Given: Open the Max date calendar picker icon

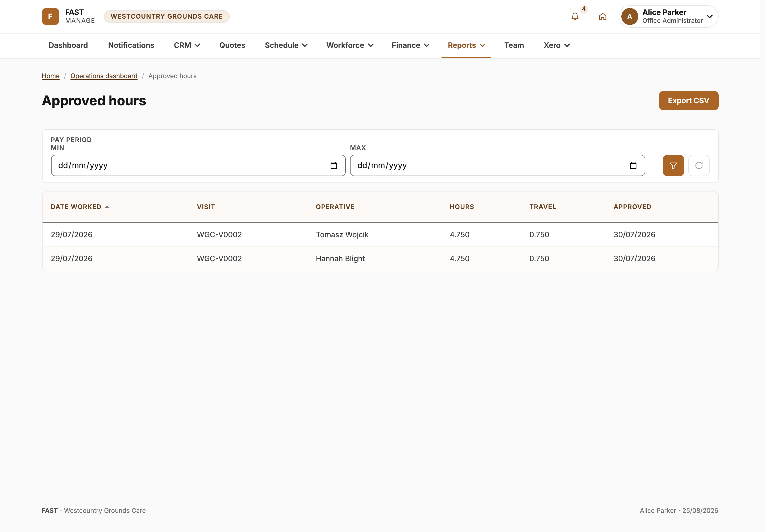Looking at the screenshot, I should pyautogui.click(x=633, y=165).
